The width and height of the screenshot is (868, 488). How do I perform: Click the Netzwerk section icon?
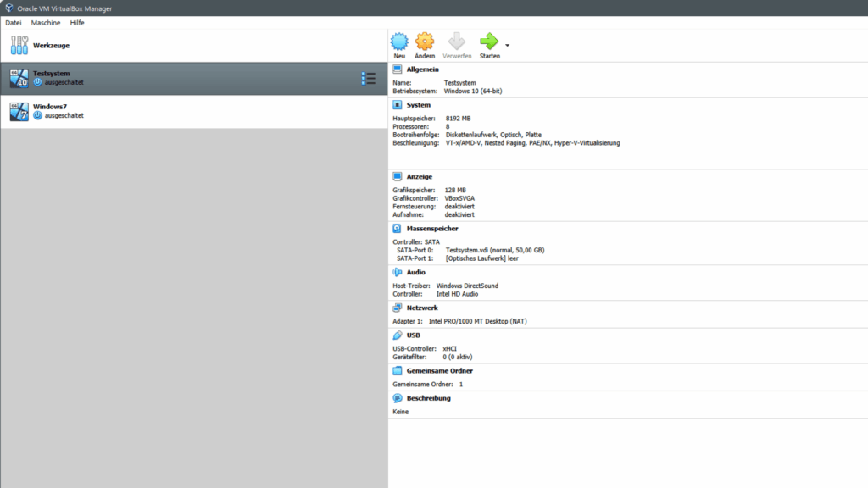398,308
